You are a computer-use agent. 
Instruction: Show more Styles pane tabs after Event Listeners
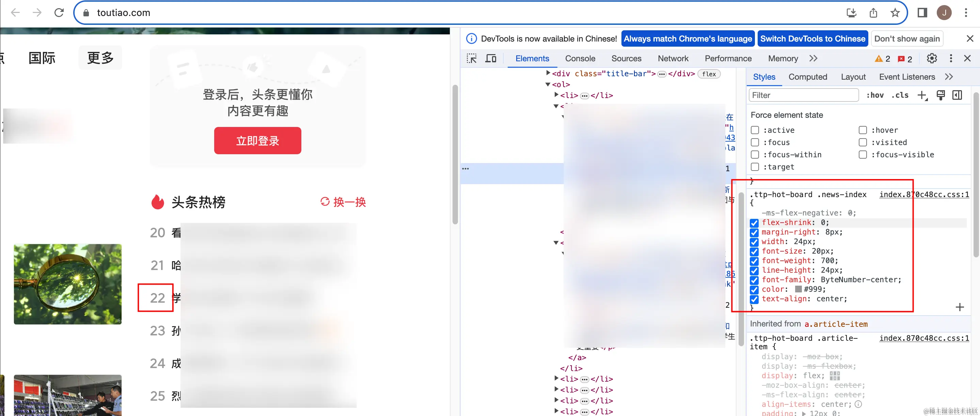tap(949, 77)
